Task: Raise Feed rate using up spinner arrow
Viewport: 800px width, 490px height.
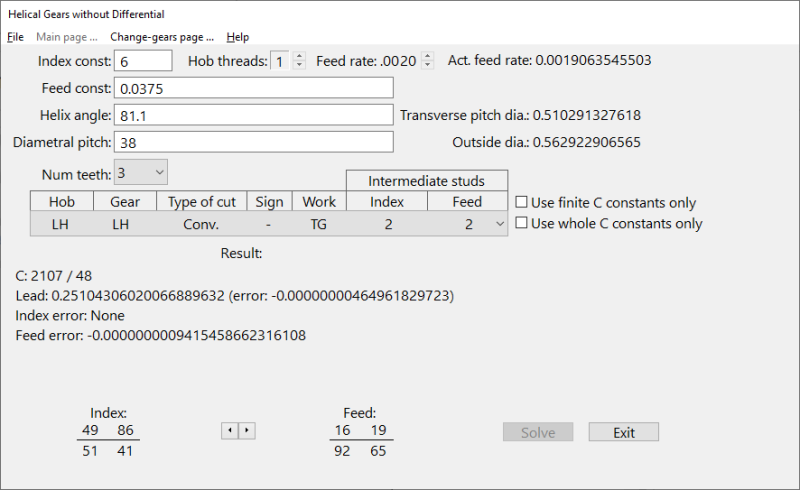Action: click(428, 56)
